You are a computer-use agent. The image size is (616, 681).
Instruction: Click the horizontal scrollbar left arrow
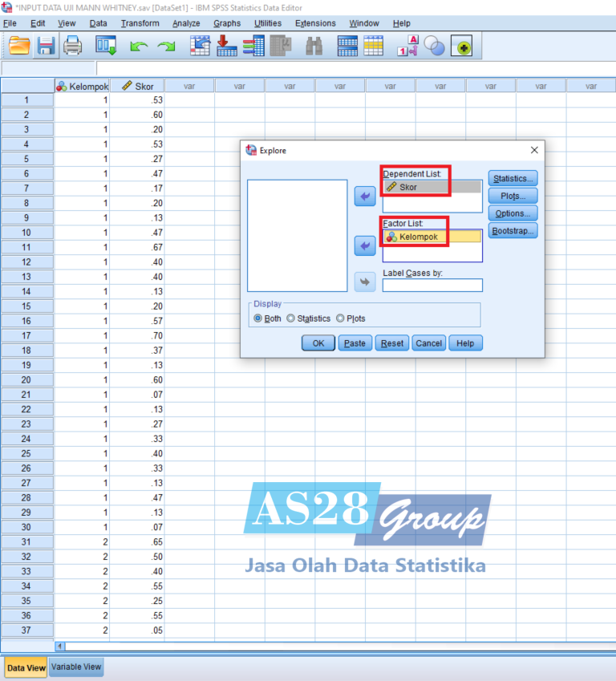(x=60, y=646)
